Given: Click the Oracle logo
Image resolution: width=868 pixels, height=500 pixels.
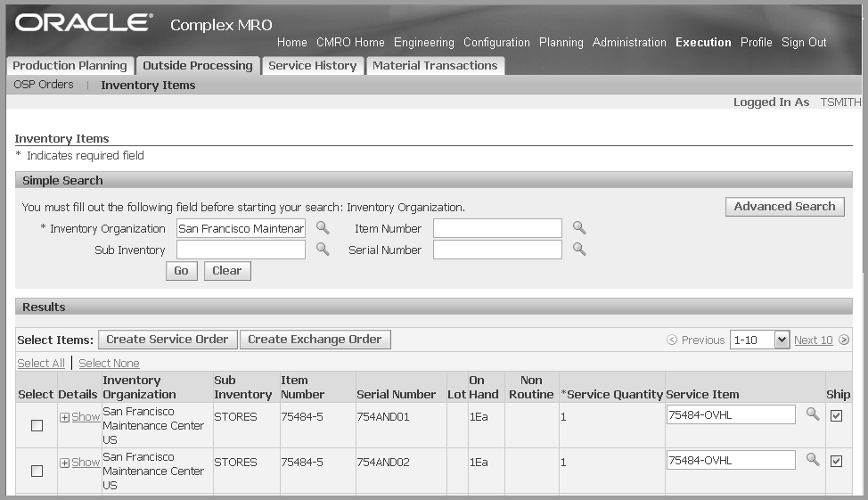Looking at the screenshot, I should point(84,22).
